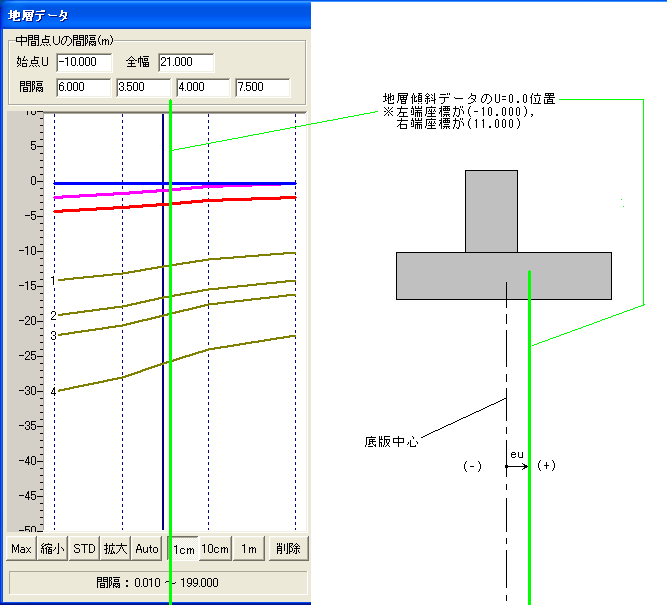667x605 pixels.
Task: Click the 縮小 (shrink) button
Action: click(x=52, y=548)
